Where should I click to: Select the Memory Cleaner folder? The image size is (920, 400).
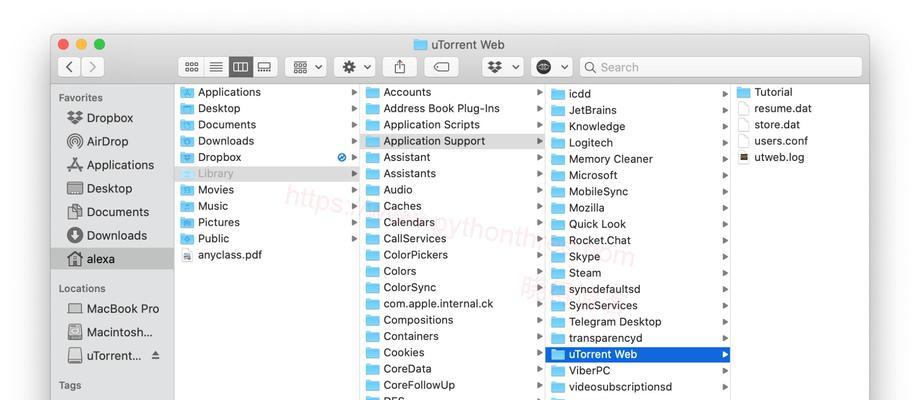click(638, 159)
